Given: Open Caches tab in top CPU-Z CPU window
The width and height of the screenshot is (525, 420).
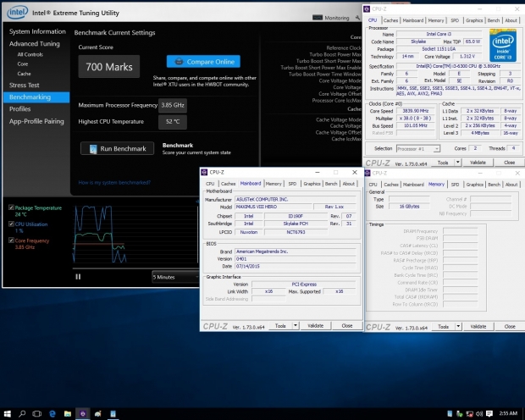Looking at the screenshot, I should click(390, 20).
